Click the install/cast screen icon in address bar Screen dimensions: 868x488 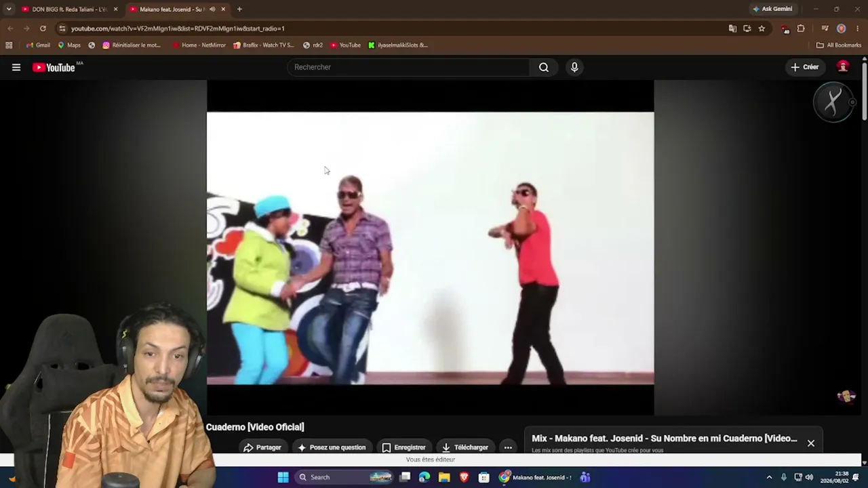(747, 28)
